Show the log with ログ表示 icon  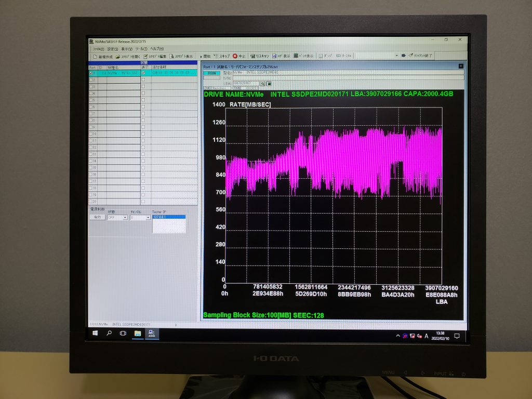(x=273, y=56)
